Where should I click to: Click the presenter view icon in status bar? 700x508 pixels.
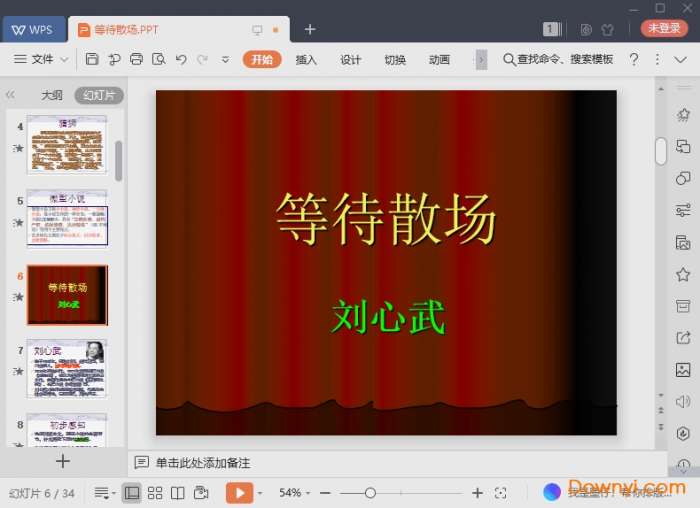coord(201,492)
